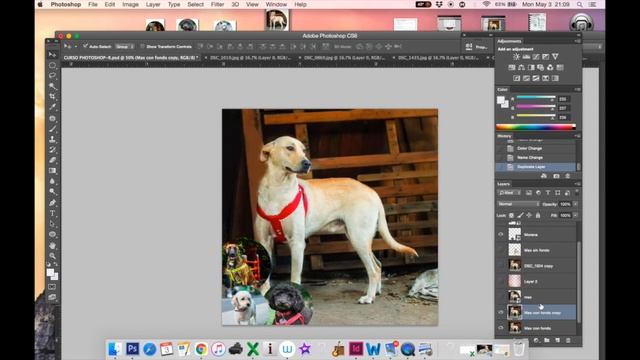640x360 pixels.
Task: Select the Eyedropper tool
Action: [52, 107]
